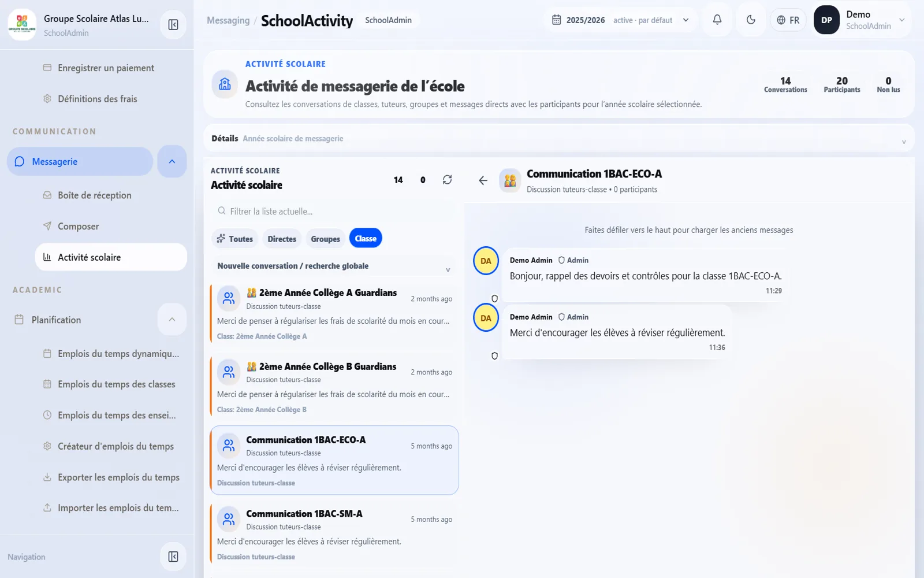Screen dimensions: 924x578
Task: Open 2ème Année Collège B Guardians conversation
Action: 334,387
